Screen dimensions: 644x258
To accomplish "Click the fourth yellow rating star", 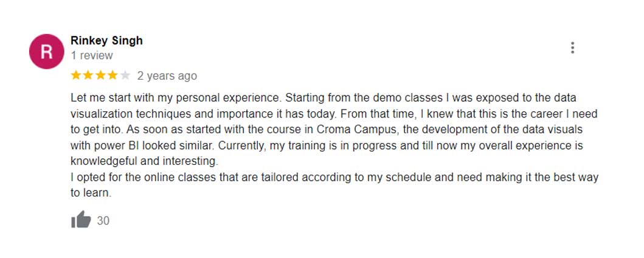I will pos(113,75).
